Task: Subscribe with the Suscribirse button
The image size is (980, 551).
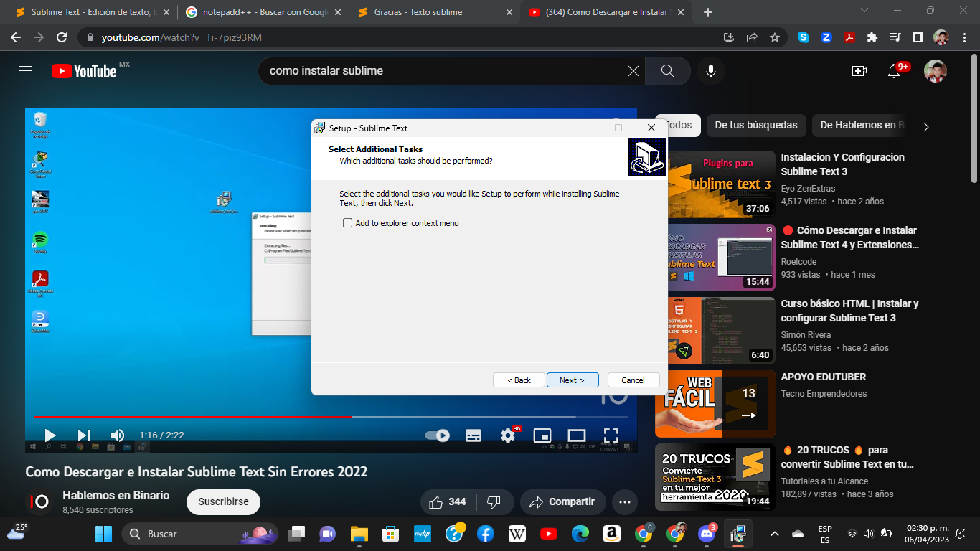Action: coord(223,502)
